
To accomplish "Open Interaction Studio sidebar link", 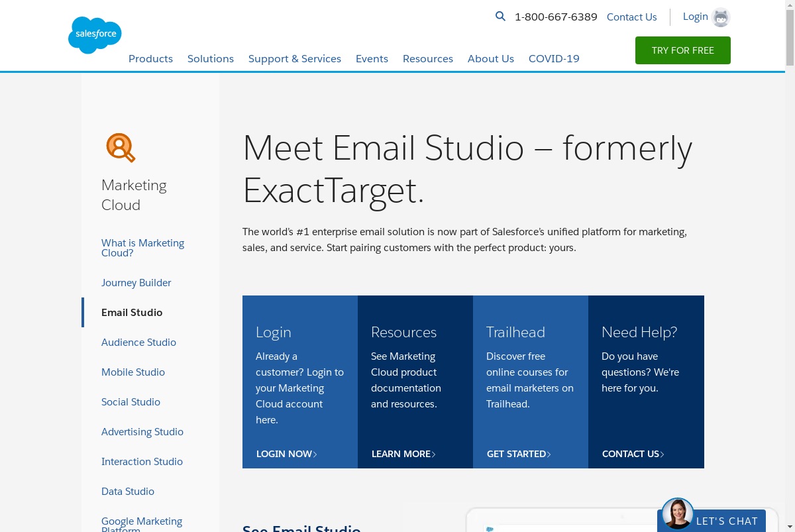I will [142, 462].
